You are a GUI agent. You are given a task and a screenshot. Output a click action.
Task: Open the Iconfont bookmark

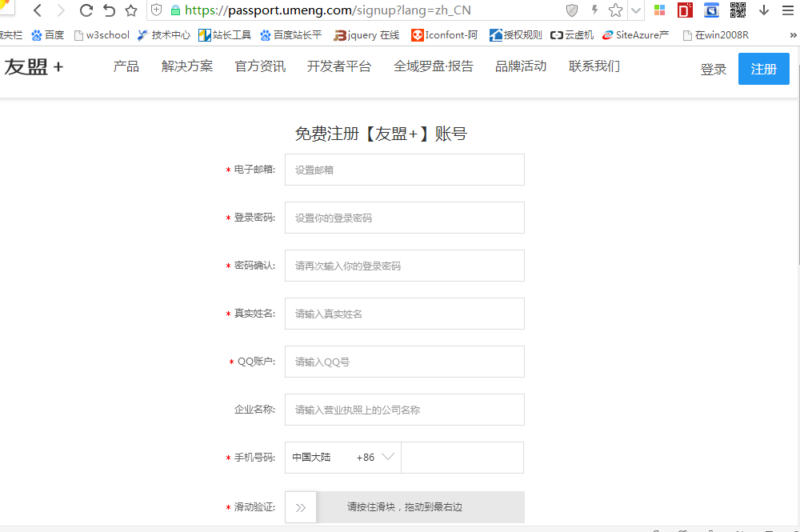coord(444,35)
